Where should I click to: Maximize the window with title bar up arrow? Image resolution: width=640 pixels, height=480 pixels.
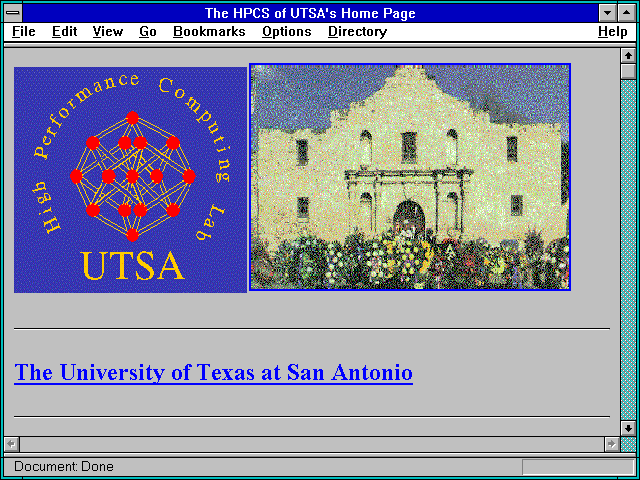point(627,13)
